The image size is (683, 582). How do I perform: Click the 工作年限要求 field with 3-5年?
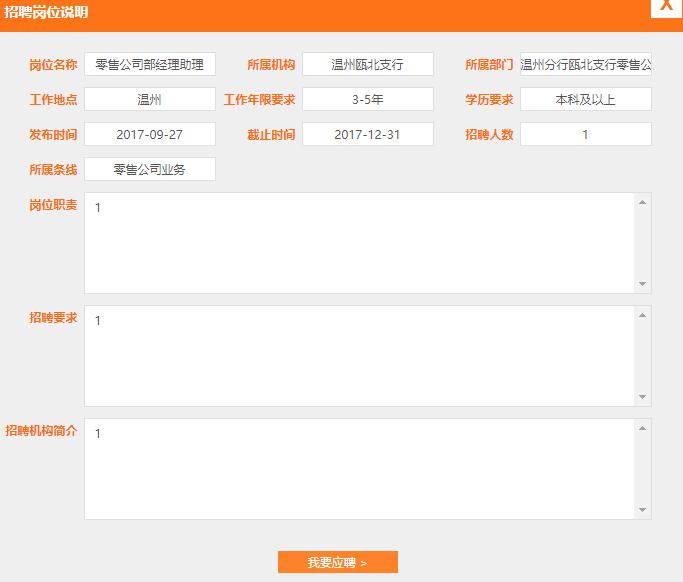tap(367, 100)
